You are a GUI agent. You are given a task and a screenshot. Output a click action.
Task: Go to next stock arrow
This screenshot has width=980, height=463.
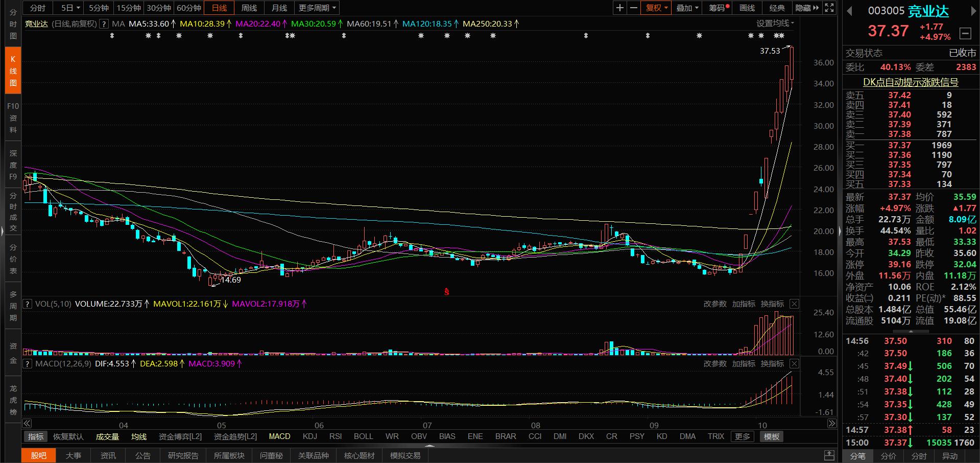tap(973, 11)
